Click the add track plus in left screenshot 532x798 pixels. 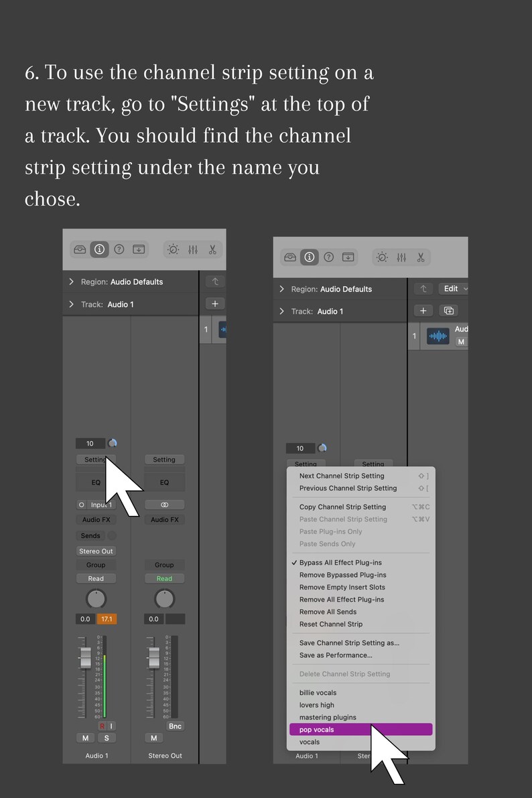[x=215, y=304]
